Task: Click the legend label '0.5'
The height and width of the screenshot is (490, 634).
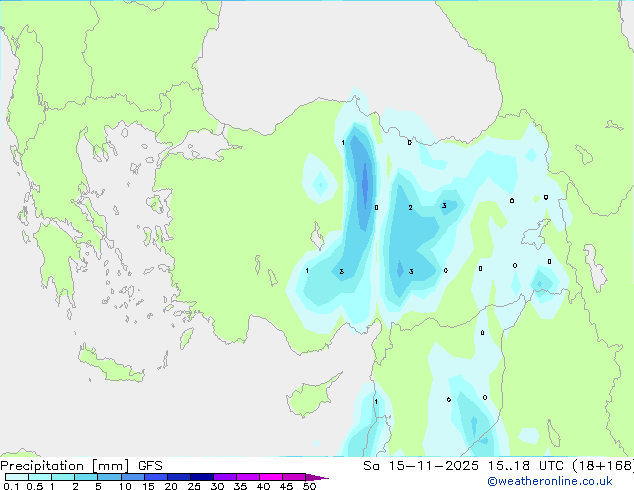Action: pyautogui.click(x=34, y=486)
